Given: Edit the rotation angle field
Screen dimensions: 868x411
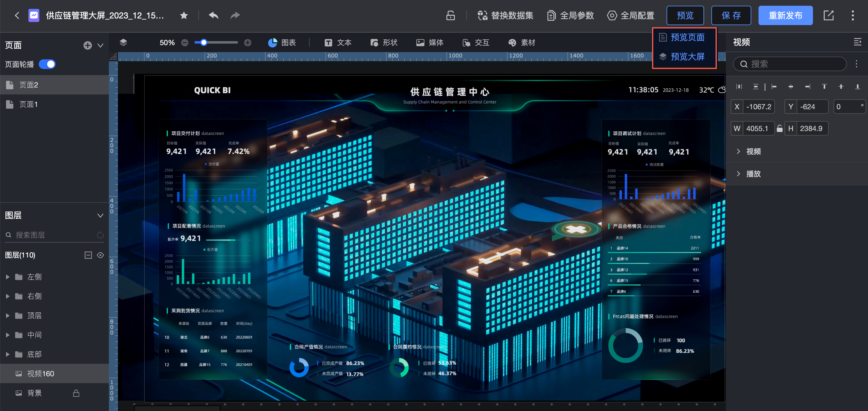Looking at the screenshot, I should pyautogui.click(x=850, y=107).
